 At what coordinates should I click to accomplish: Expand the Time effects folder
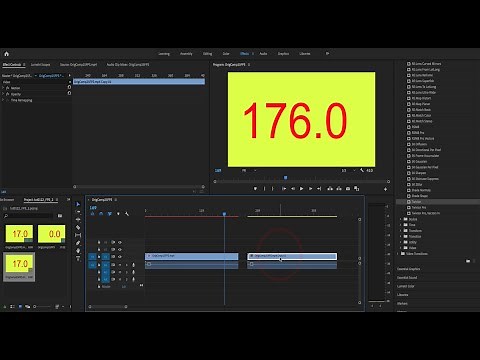401,225
